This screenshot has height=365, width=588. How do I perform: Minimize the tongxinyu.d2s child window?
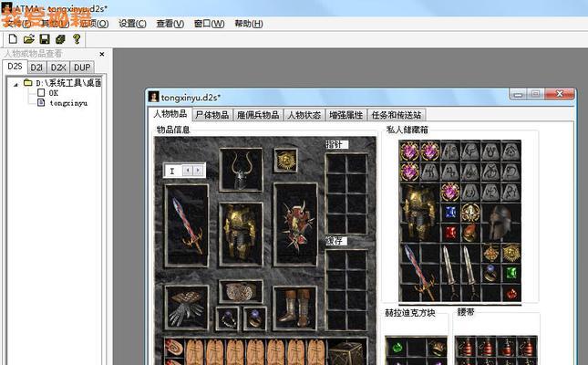coord(518,94)
